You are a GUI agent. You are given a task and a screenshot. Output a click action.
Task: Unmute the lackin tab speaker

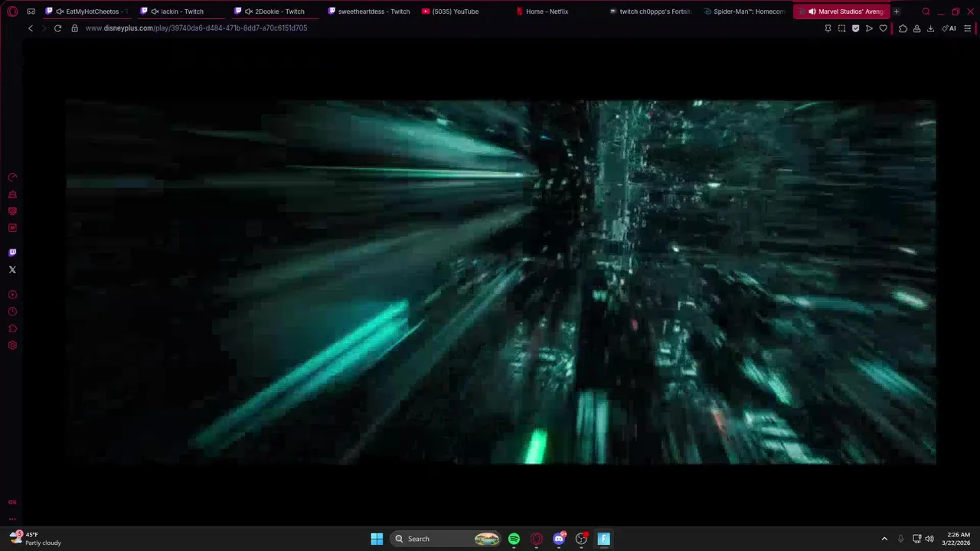155,11
